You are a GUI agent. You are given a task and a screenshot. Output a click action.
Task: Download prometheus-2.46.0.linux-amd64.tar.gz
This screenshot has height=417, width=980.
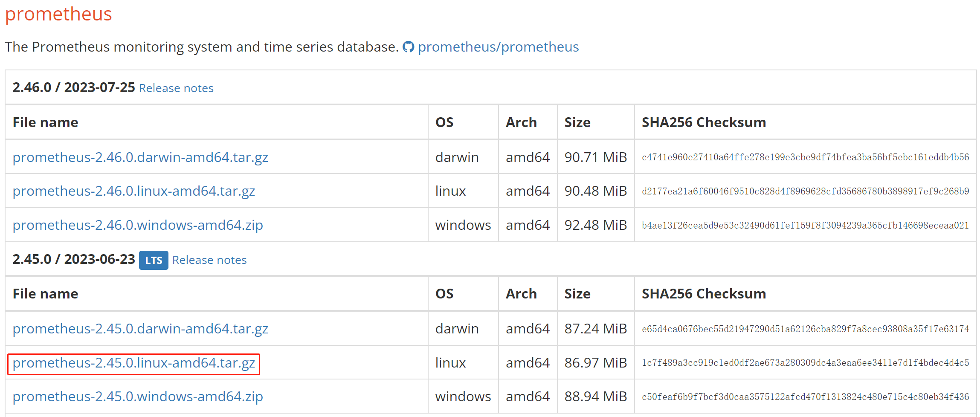coord(134,191)
